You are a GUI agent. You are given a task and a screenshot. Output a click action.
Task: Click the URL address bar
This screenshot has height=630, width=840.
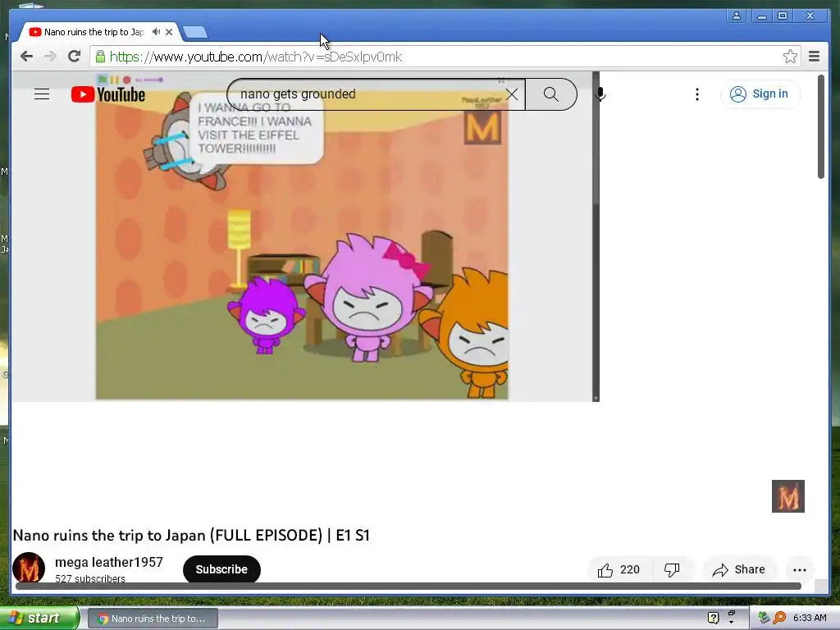pos(445,57)
